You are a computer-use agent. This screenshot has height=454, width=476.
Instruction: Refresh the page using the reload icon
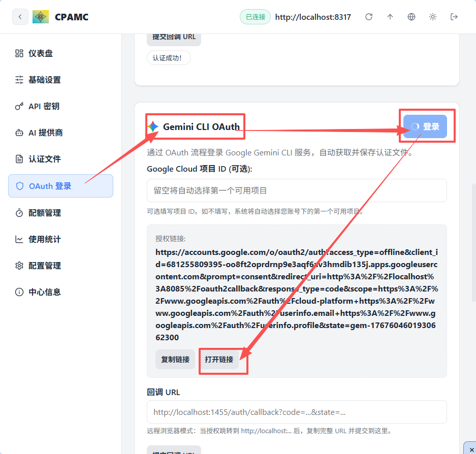(369, 16)
